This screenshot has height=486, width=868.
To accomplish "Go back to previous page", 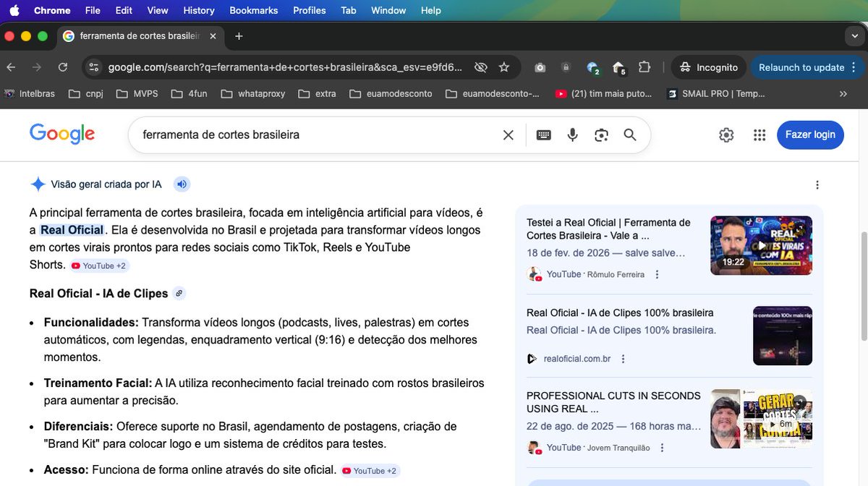I will click(11, 67).
